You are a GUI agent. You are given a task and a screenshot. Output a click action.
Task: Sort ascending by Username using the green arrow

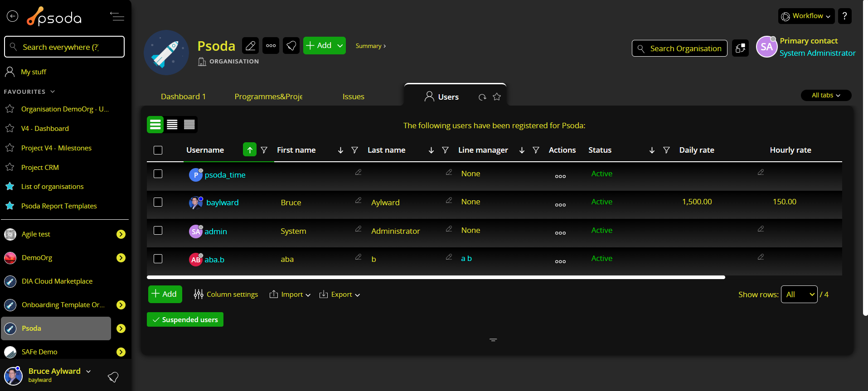[x=250, y=150]
